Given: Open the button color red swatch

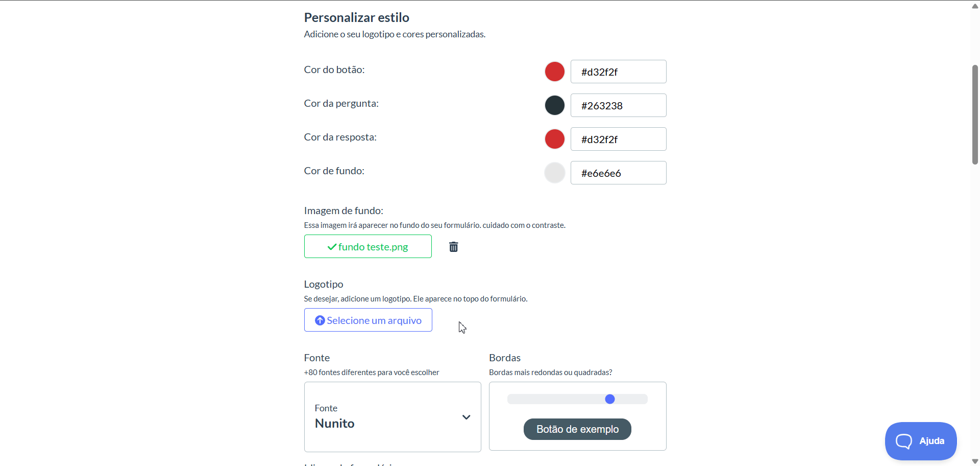Looking at the screenshot, I should [554, 72].
